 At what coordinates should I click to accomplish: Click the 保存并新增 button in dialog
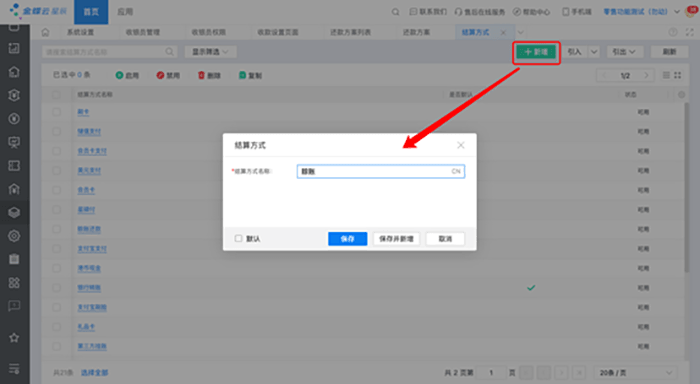click(396, 239)
